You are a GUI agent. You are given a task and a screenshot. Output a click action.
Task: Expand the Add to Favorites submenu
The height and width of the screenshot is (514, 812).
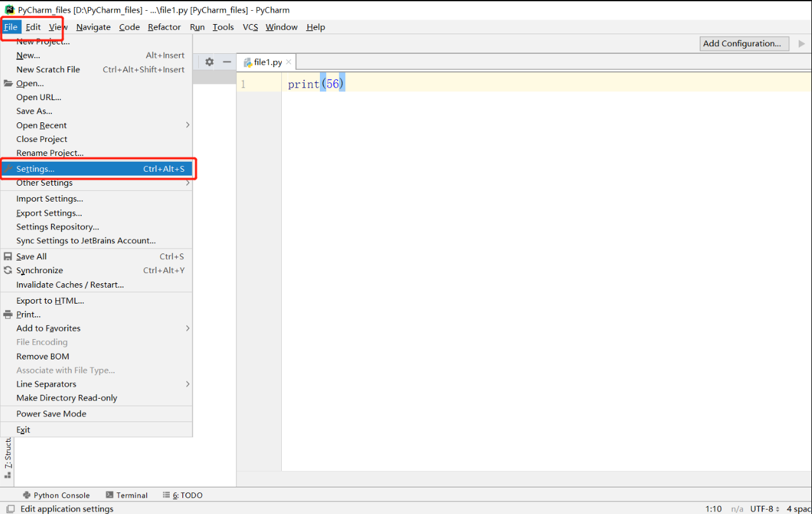(96, 328)
